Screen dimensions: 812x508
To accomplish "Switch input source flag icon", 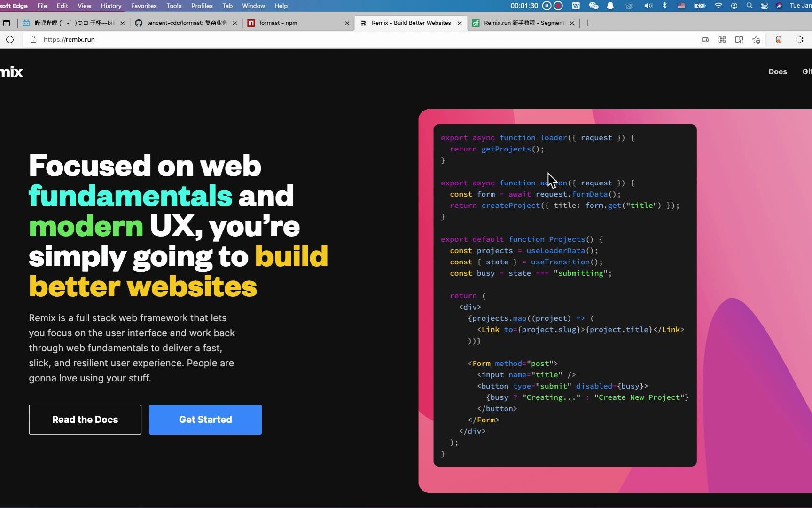I will (681, 6).
